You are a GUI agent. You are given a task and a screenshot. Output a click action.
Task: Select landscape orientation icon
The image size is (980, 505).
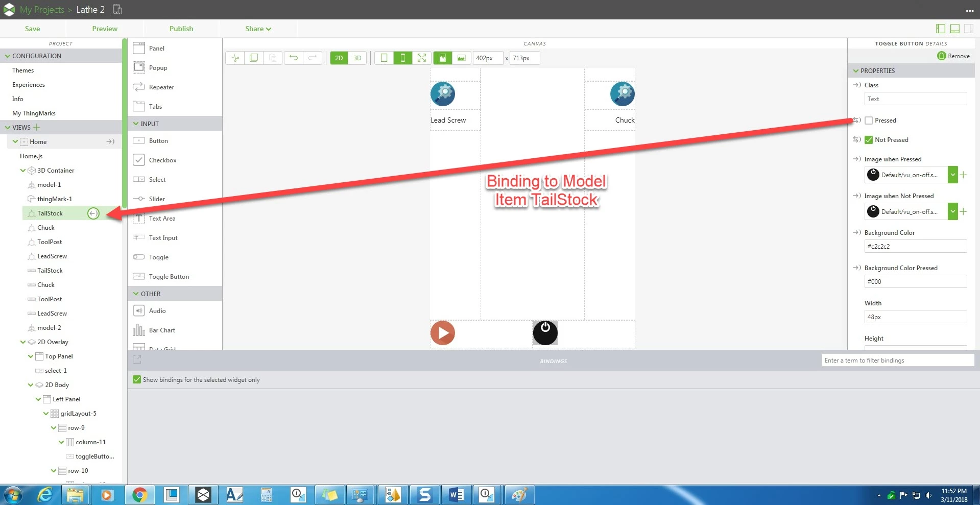click(462, 58)
